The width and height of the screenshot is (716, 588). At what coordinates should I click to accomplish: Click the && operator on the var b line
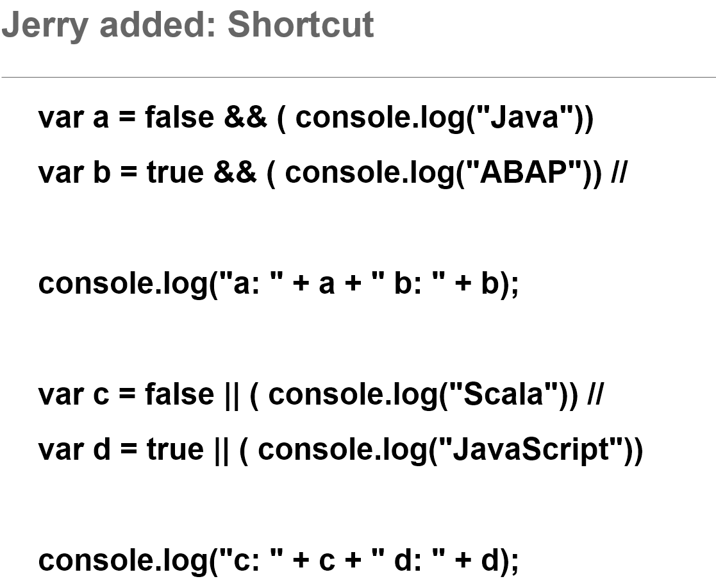point(235,172)
